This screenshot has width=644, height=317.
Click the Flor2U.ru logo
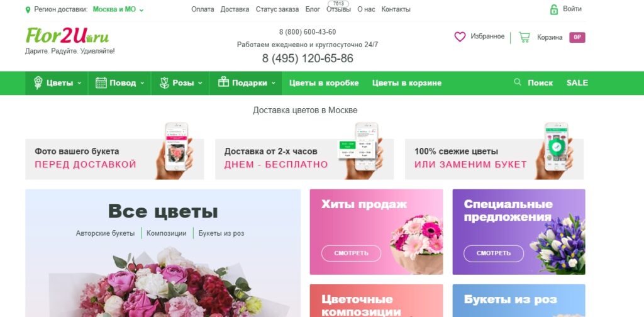coord(68,36)
